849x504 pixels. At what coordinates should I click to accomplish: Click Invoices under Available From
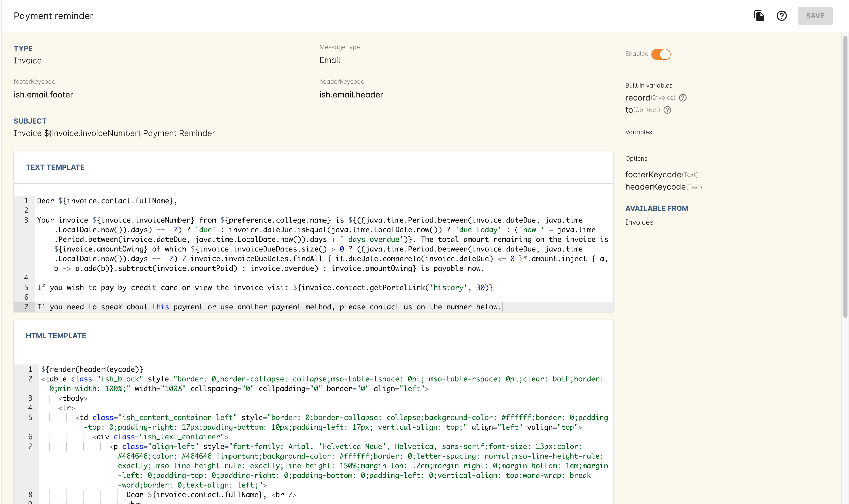639,222
